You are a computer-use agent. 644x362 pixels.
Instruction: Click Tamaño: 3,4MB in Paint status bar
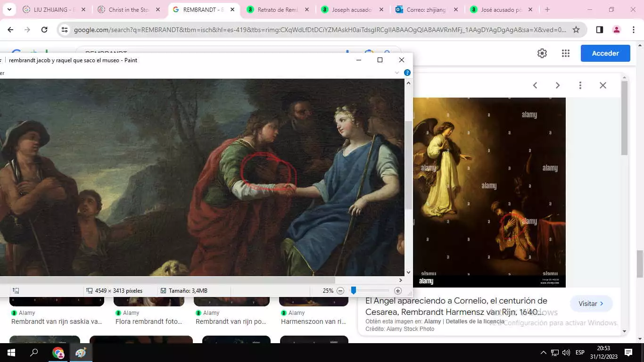pyautogui.click(x=188, y=291)
